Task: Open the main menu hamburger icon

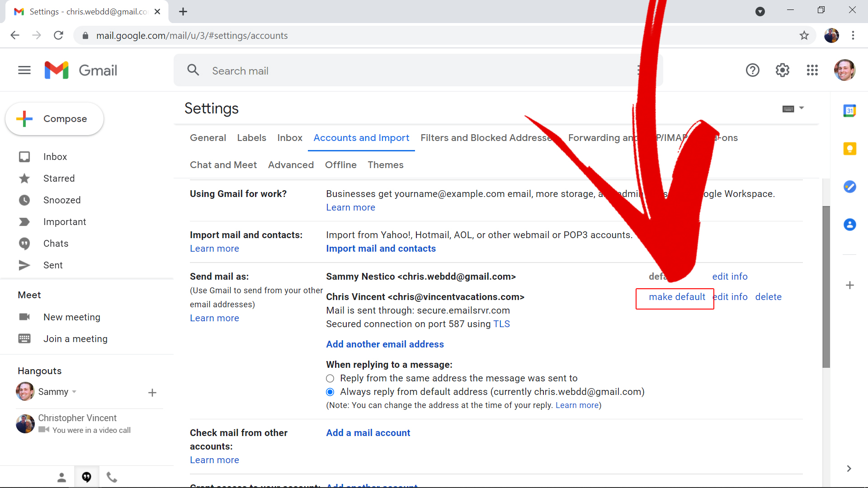Action: click(24, 70)
